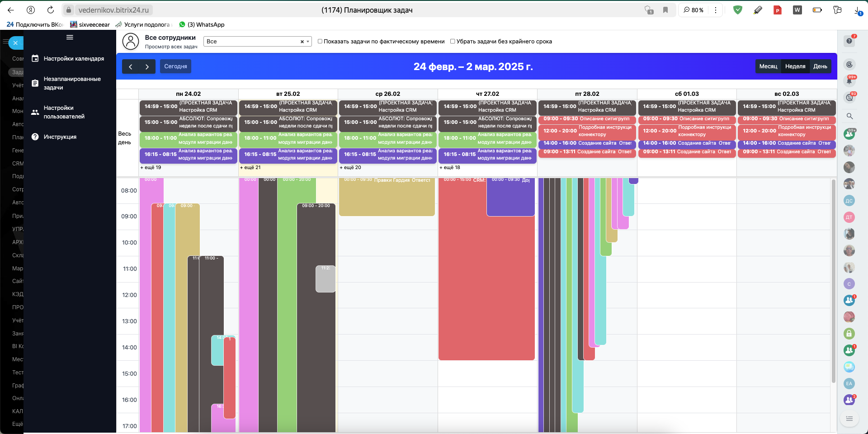Open search magnifier in right panel

point(849,116)
